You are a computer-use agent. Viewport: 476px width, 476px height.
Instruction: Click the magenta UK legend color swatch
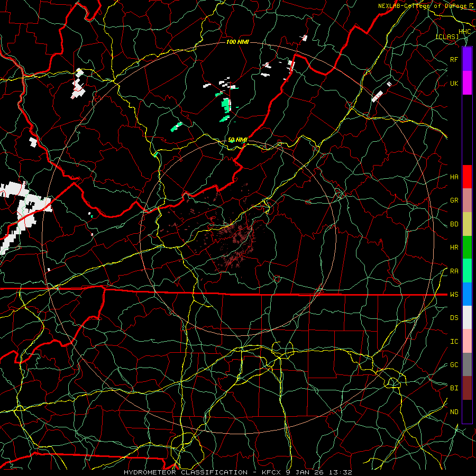pos(467,83)
